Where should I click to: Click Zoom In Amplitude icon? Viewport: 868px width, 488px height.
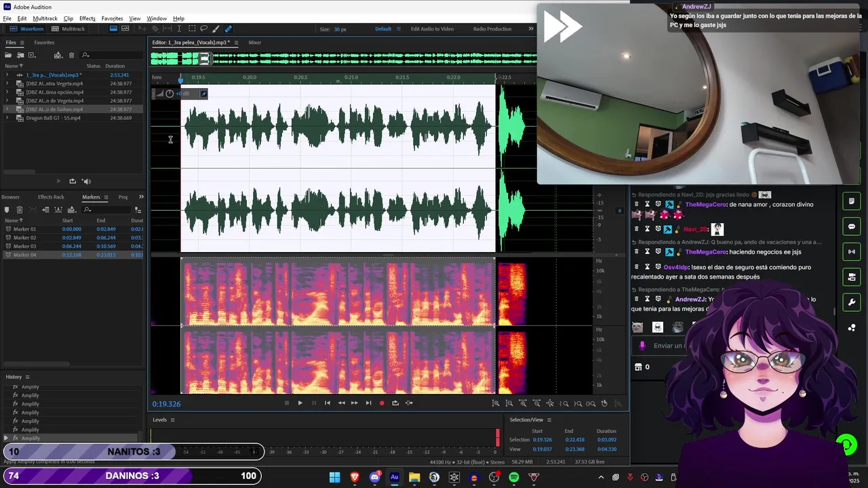(x=496, y=403)
